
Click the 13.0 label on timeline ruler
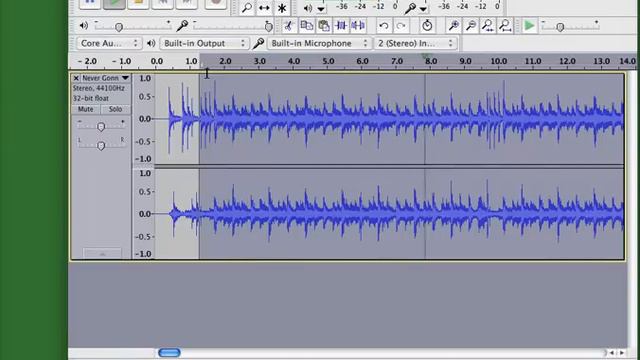point(602,61)
